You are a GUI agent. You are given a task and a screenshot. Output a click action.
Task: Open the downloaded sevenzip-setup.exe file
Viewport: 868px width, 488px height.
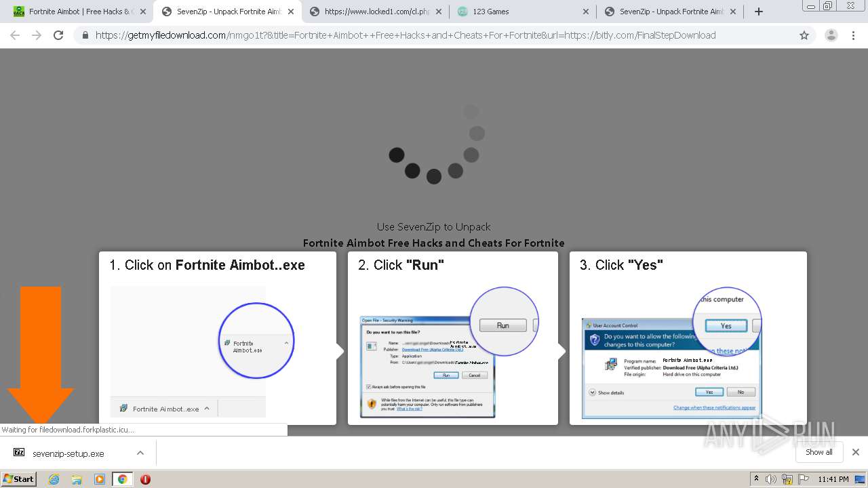pyautogui.click(x=68, y=453)
